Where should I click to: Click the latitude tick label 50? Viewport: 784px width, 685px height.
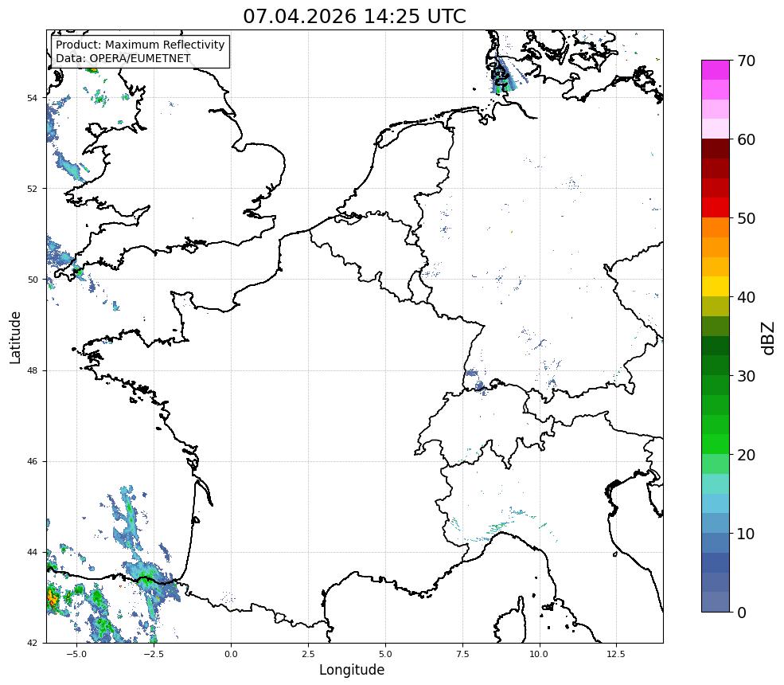pyautogui.click(x=32, y=280)
